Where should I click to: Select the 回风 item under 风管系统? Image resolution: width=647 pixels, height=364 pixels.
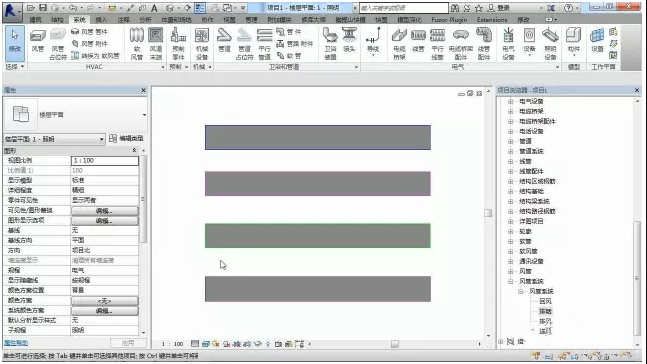click(x=545, y=301)
